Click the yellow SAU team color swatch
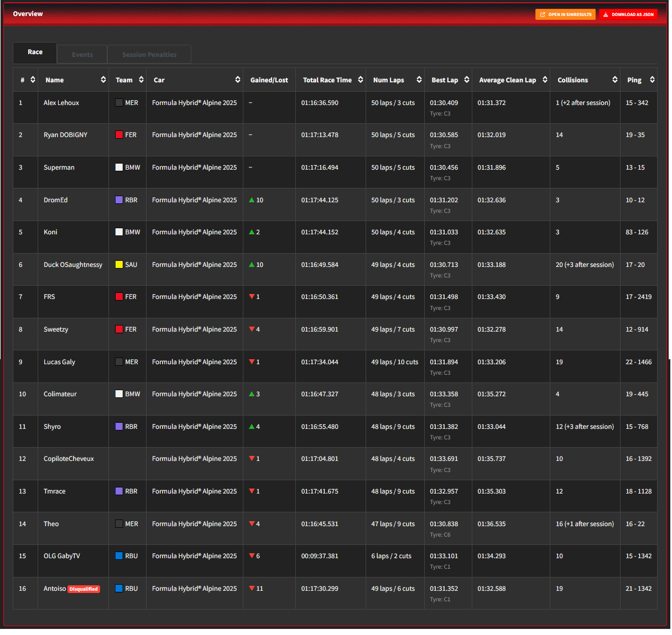672x635 pixels. point(119,265)
